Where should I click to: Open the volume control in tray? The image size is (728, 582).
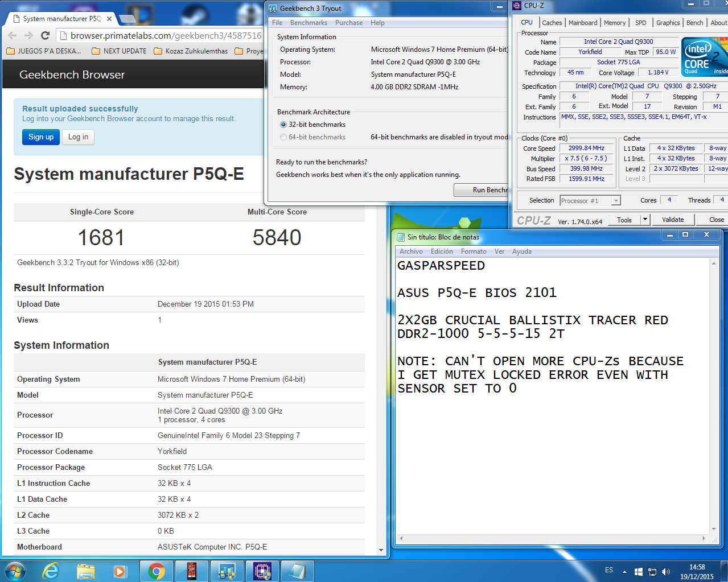pos(666,571)
